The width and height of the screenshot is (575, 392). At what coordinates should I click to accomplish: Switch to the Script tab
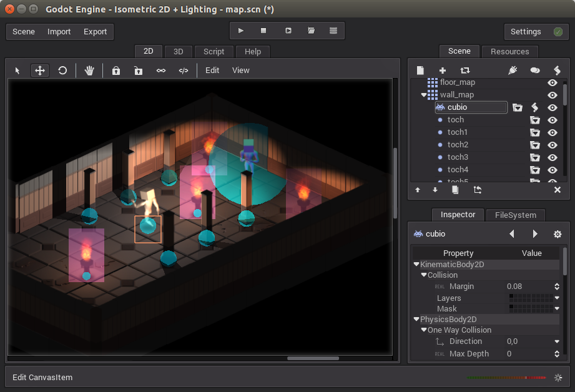point(214,52)
